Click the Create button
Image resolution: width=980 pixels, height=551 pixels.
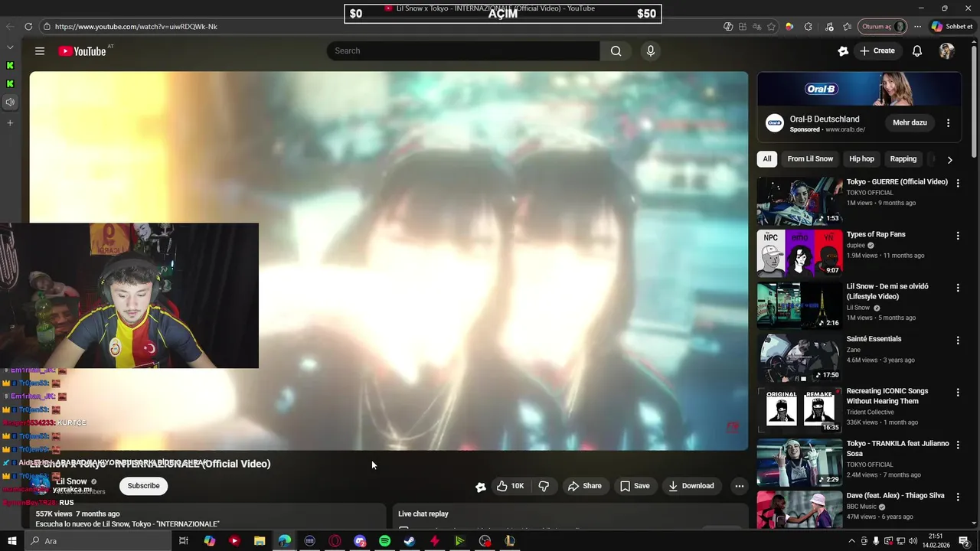(877, 51)
